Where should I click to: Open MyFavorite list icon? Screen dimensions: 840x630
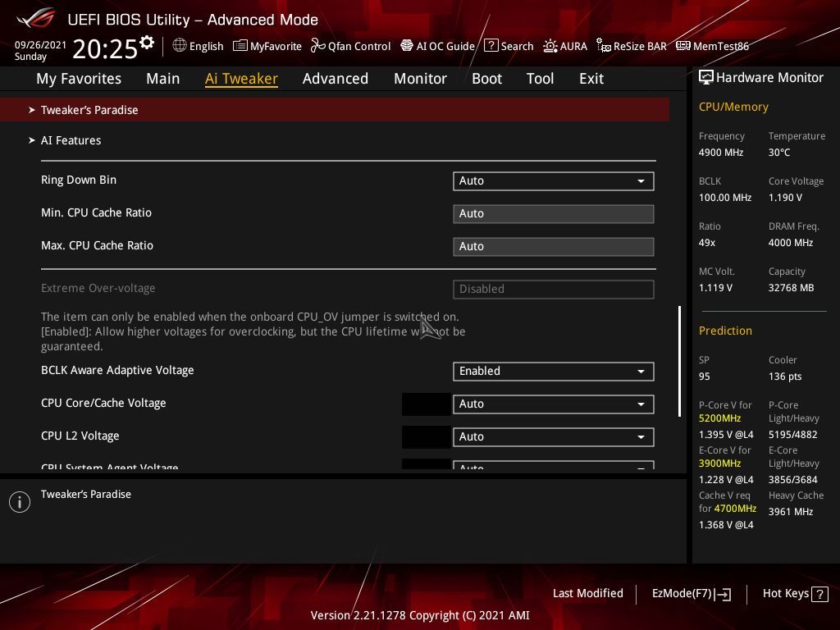pyautogui.click(x=240, y=46)
